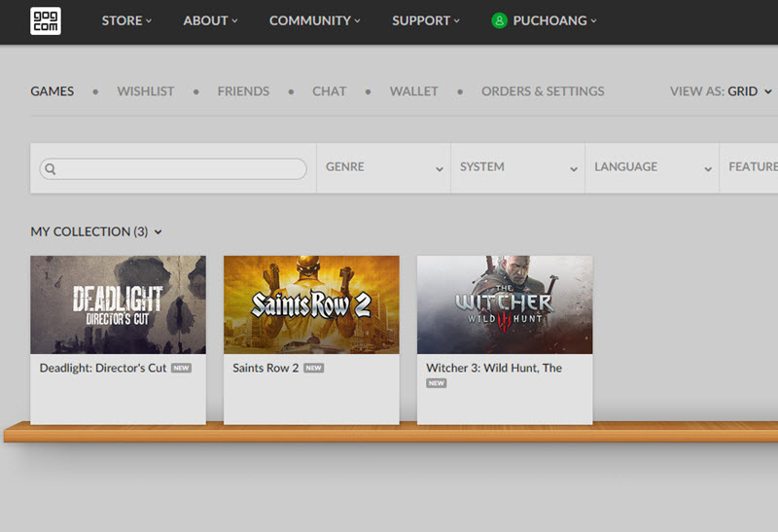
Task: Open the PUCHOANG account menu
Action: coord(554,20)
